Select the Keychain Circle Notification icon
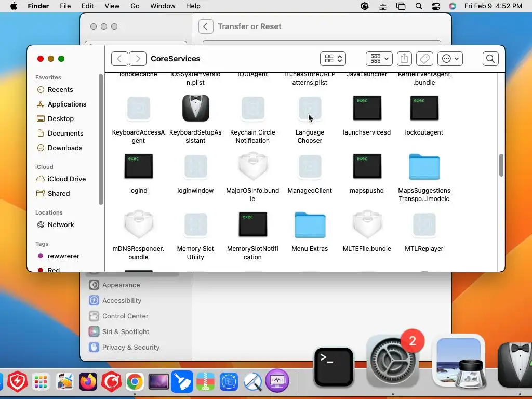Viewport: 532px width, 399px height. tap(252, 108)
